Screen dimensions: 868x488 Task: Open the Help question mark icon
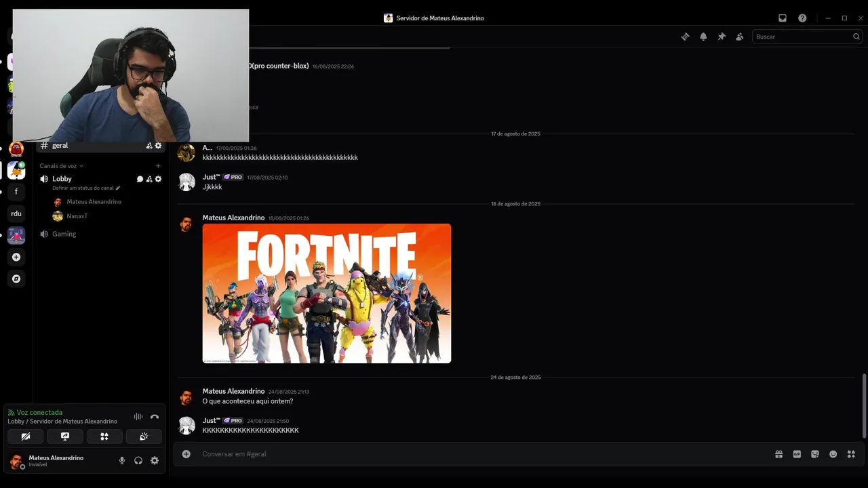point(802,18)
